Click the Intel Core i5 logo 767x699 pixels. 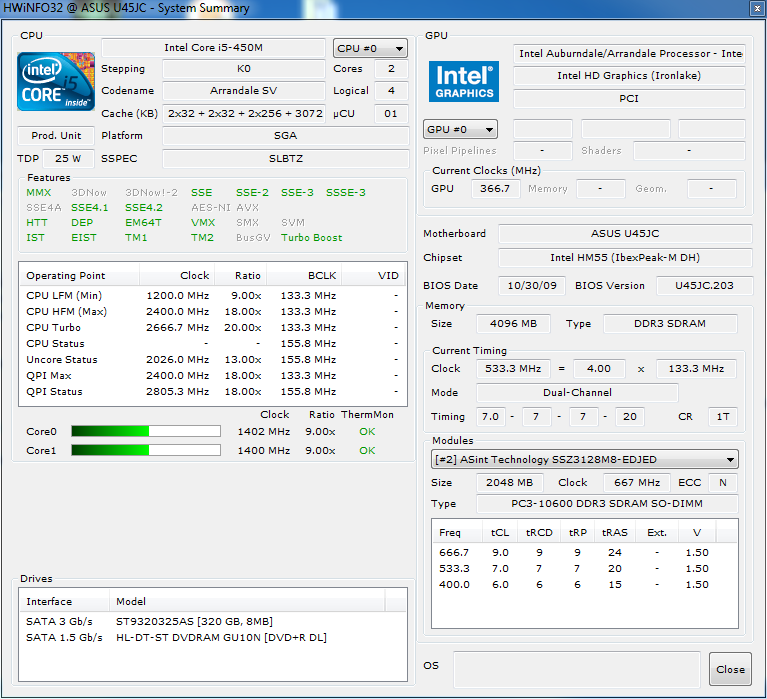coord(56,81)
